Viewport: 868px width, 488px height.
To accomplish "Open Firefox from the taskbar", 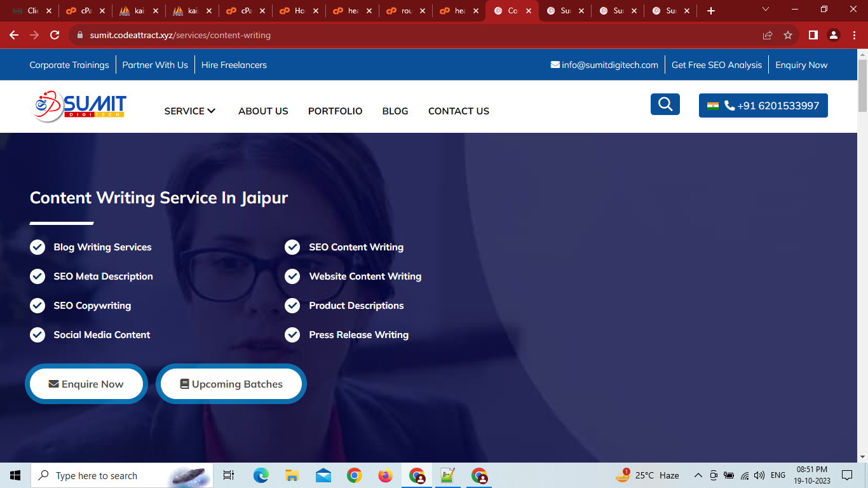I will pos(385,475).
